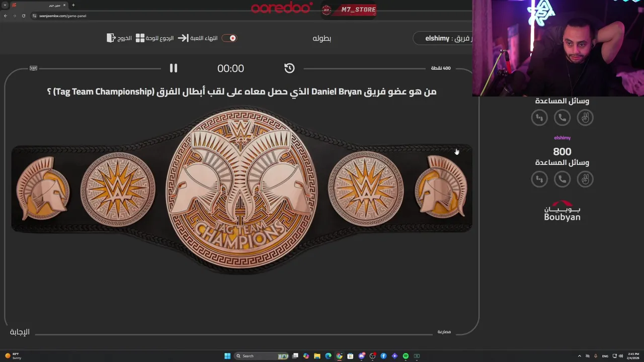Select the lower two-fingers help icon under elshimy
Image resolution: width=644 pixels, height=362 pixels.
(585, 179)
